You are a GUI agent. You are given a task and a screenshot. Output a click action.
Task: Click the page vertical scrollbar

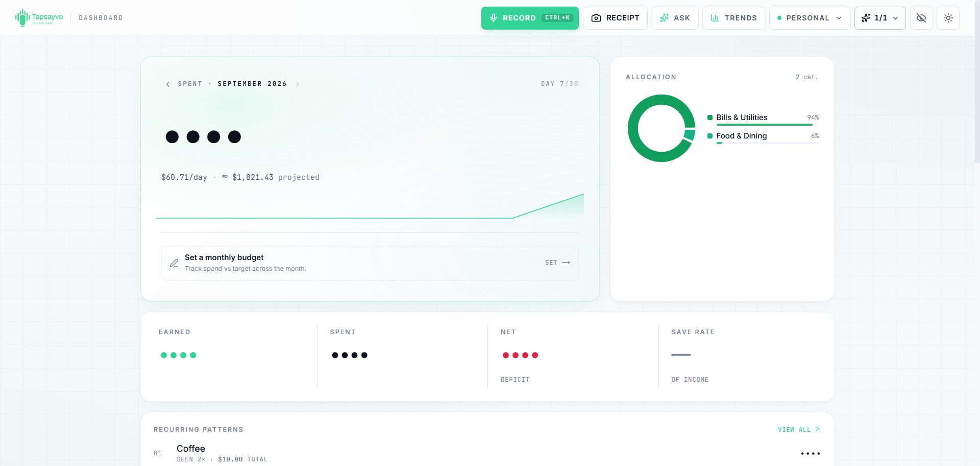pyautogui.click(x=977, y=82)
